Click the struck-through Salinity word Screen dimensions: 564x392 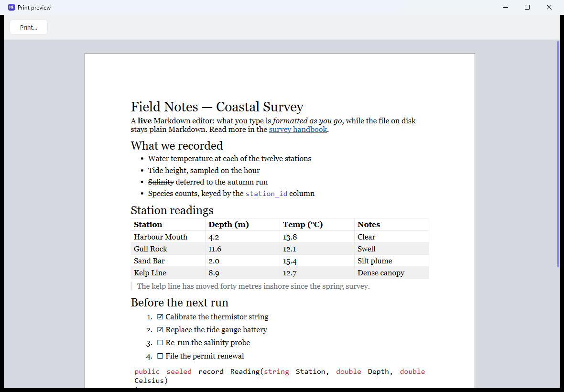pyautogui.click(x=161, y=182)
